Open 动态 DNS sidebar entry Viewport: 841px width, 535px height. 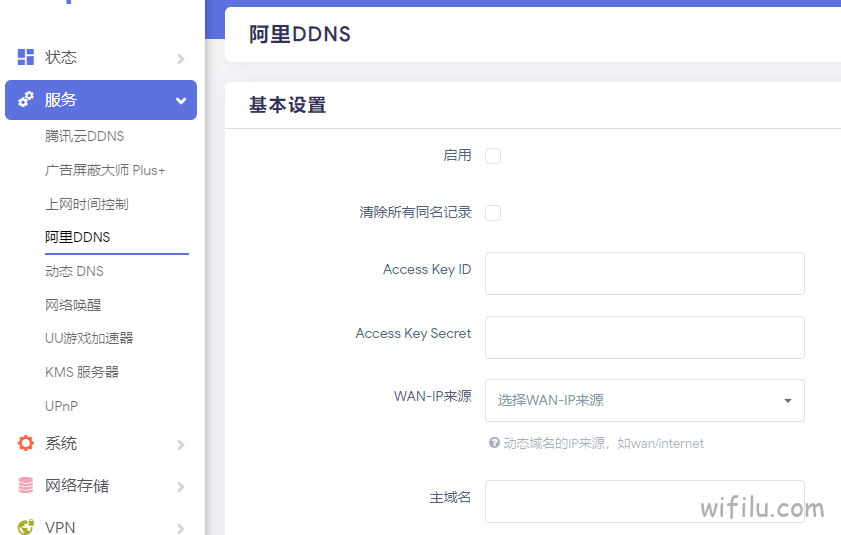pyautogui.click(x=75, y=271)
